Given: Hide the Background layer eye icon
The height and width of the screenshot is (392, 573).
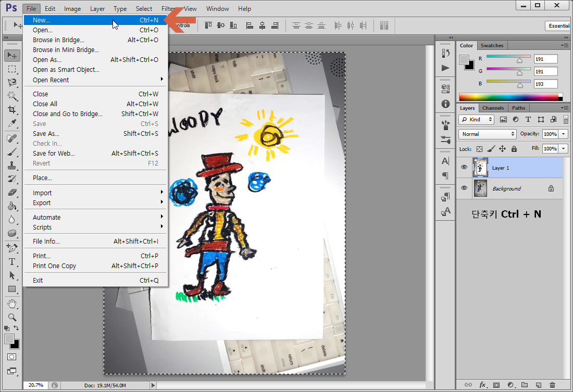Looking at the screenshot, I should point(464,188).
